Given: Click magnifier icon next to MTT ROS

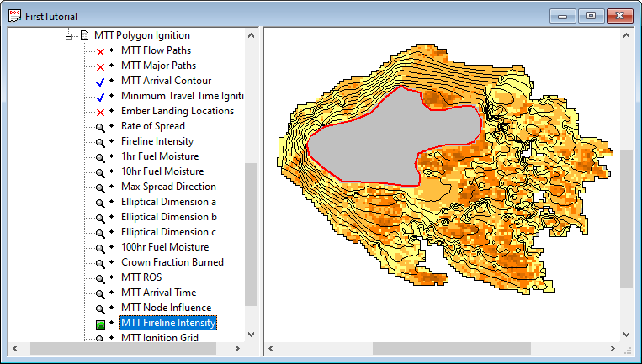Looking at the screenshot, I should (x=100, y=278).
